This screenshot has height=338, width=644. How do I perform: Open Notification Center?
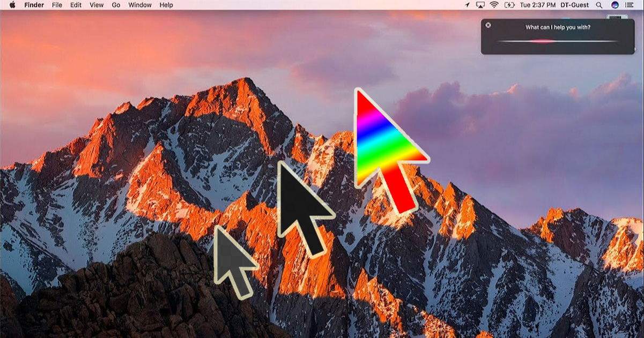[630, 5]
